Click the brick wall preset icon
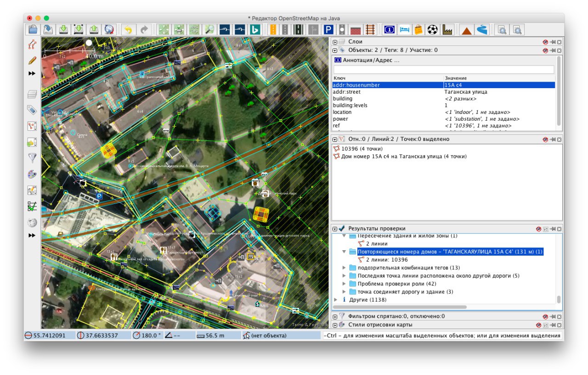Screen dimensions: 588x375 [356, 30]
